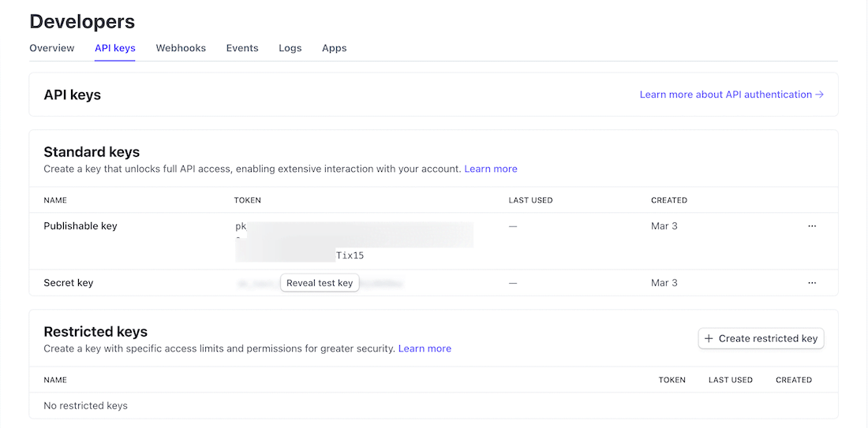
Task: Open the Secret key options ellipsis menu
Action: point(812,283)
